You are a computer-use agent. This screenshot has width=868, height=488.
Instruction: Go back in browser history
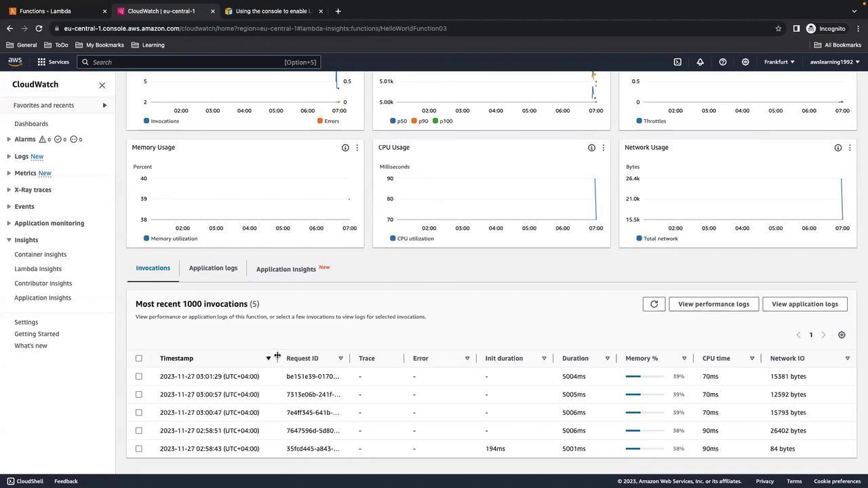coord(9,28)
